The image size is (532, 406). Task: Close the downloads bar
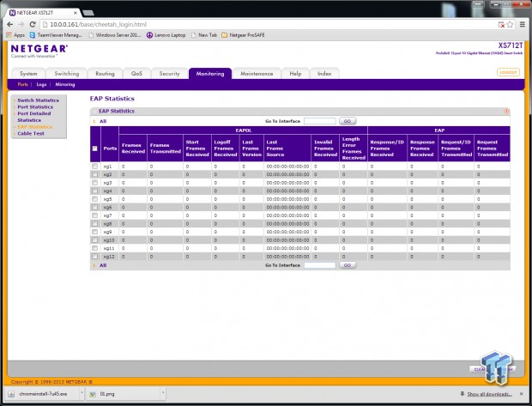522,394
